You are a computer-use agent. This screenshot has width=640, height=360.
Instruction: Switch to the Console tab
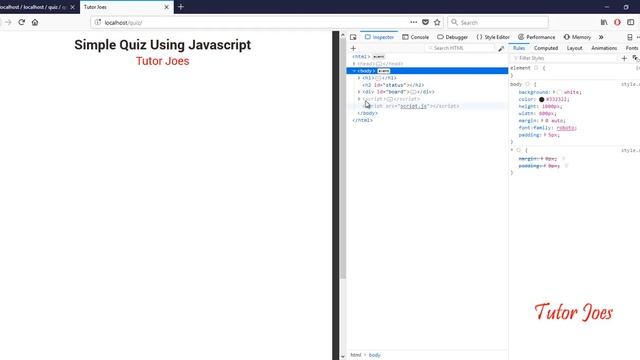[416, 37]
